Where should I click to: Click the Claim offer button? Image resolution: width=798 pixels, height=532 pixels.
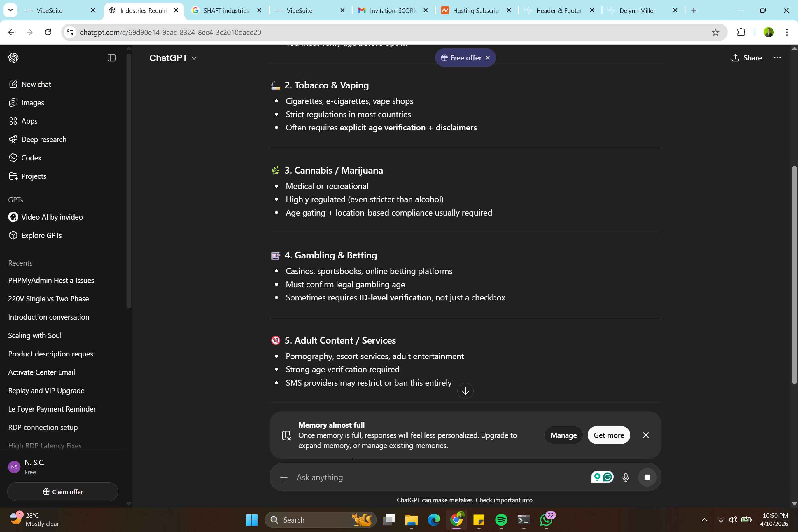(x=63, y=491)
